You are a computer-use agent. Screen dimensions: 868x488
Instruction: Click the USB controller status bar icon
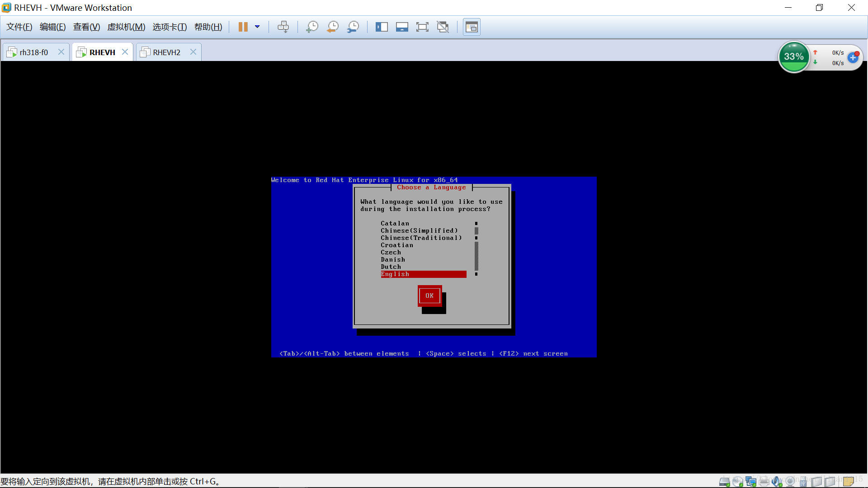(x=803, y=482)
